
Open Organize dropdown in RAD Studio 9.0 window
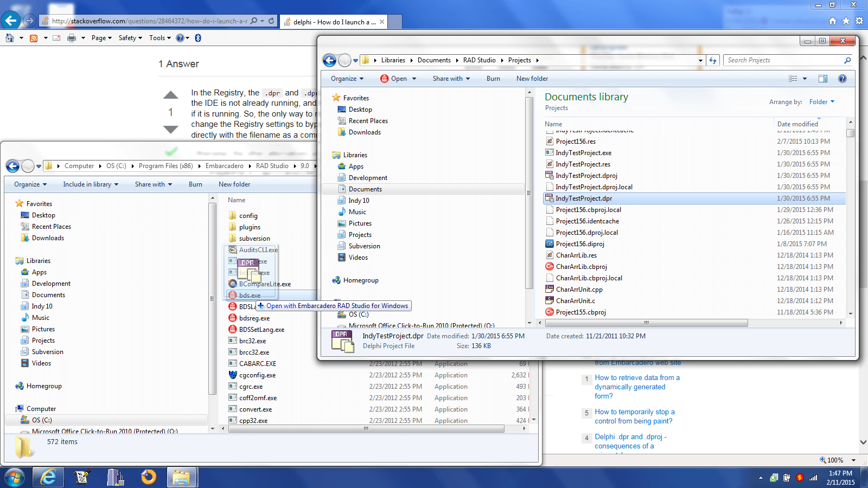click(x=30, y=184)
